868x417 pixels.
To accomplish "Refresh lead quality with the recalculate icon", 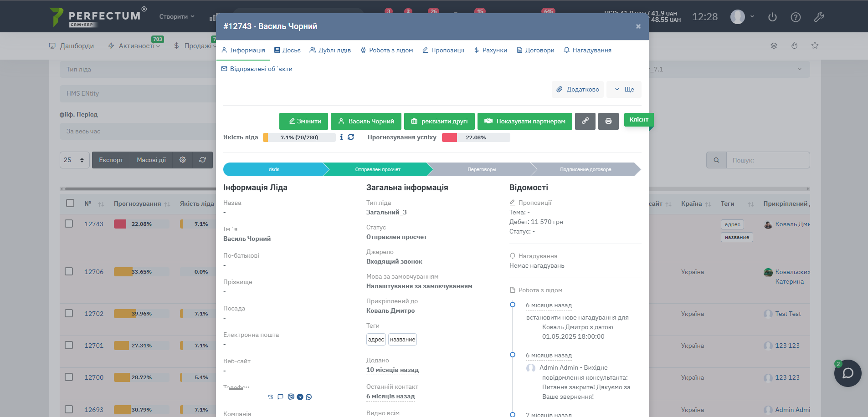I will tap(351, 137).
